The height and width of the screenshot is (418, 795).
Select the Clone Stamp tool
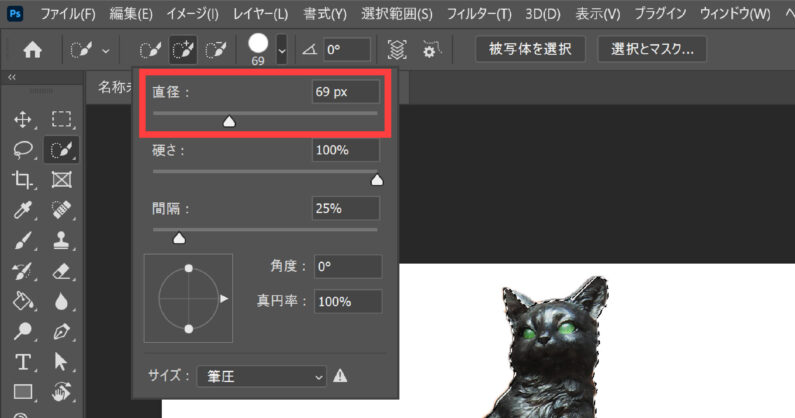pos(61,240)
